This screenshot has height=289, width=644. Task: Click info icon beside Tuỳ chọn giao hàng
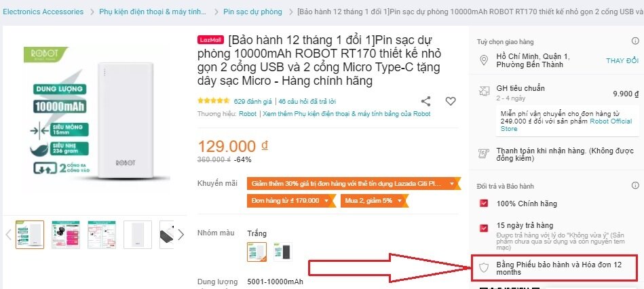[635, 41]
